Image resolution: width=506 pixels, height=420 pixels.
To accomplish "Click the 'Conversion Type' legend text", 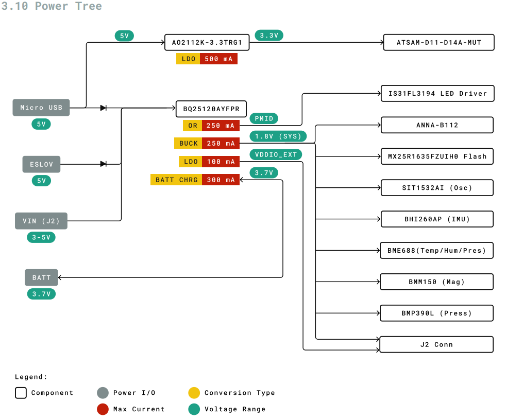I will [x=240, y=393].
